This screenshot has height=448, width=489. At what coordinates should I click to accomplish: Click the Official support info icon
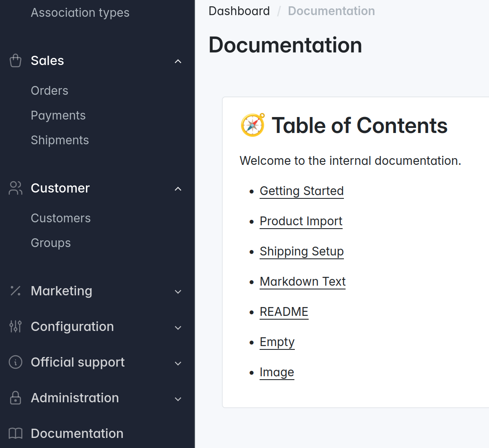pos(16,362)
